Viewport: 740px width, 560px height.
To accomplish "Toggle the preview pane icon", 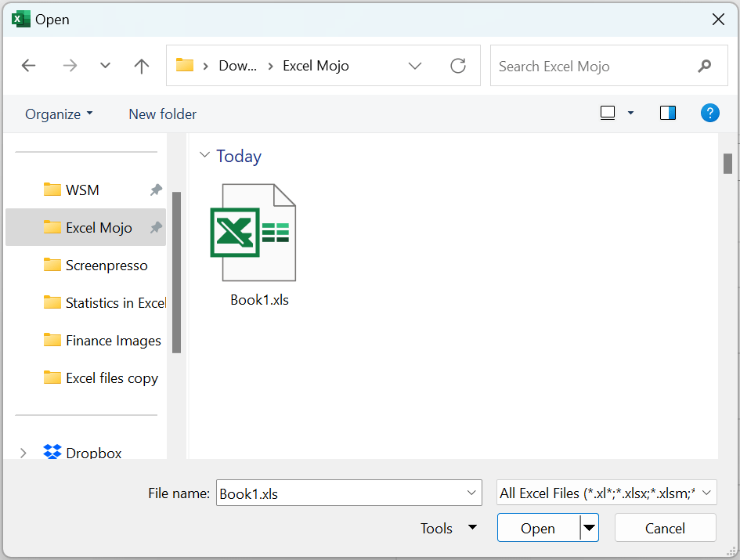I will tap(668, 113).
